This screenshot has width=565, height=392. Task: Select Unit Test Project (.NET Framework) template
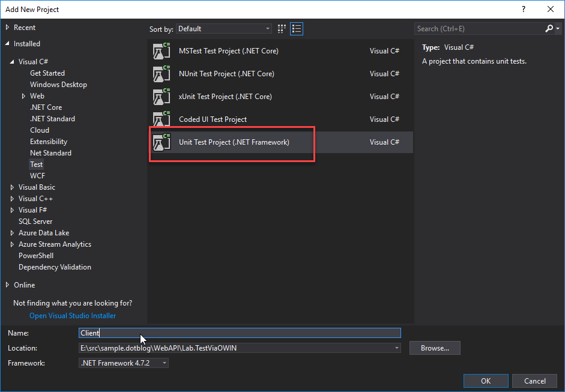(280, 142)
